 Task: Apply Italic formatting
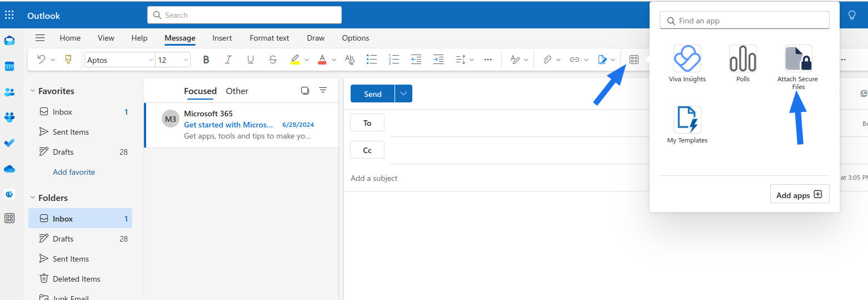[228, 60]
